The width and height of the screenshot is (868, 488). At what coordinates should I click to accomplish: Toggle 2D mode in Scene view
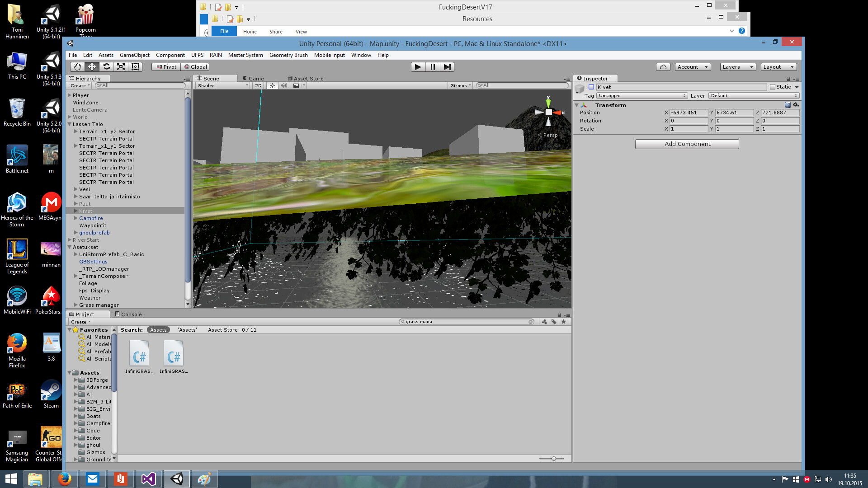click(257, 85)
